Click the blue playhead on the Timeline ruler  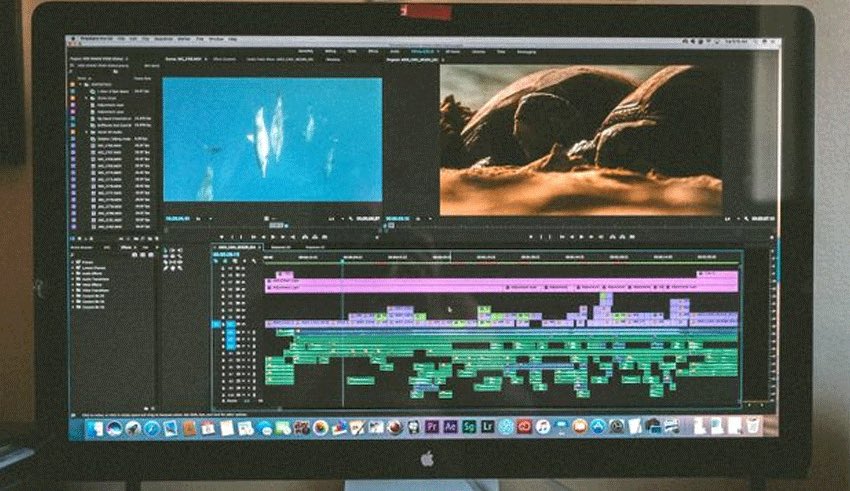tap(343, 261)
